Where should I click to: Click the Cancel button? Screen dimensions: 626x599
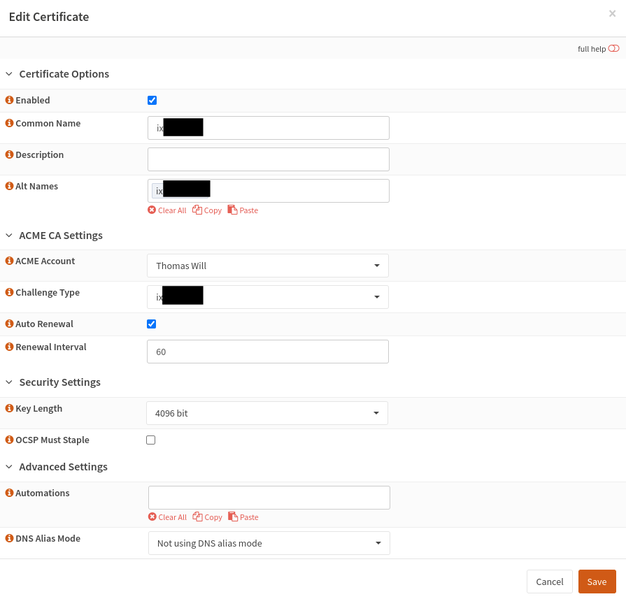[x=549, y=582]
